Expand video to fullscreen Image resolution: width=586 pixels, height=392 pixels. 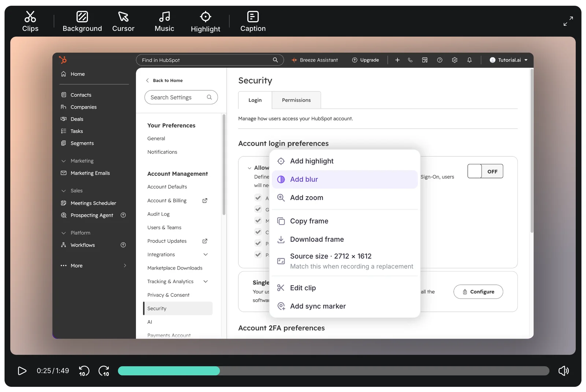pos(568,21)
